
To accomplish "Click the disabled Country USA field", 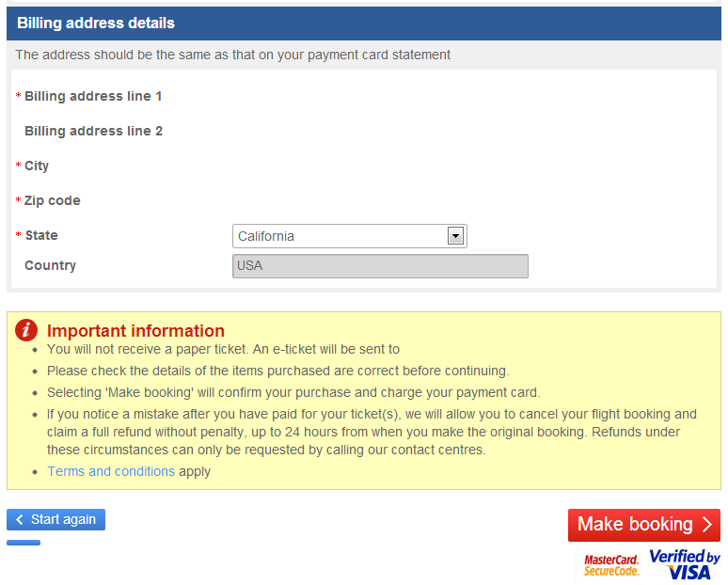I will (x=380, y=266).
